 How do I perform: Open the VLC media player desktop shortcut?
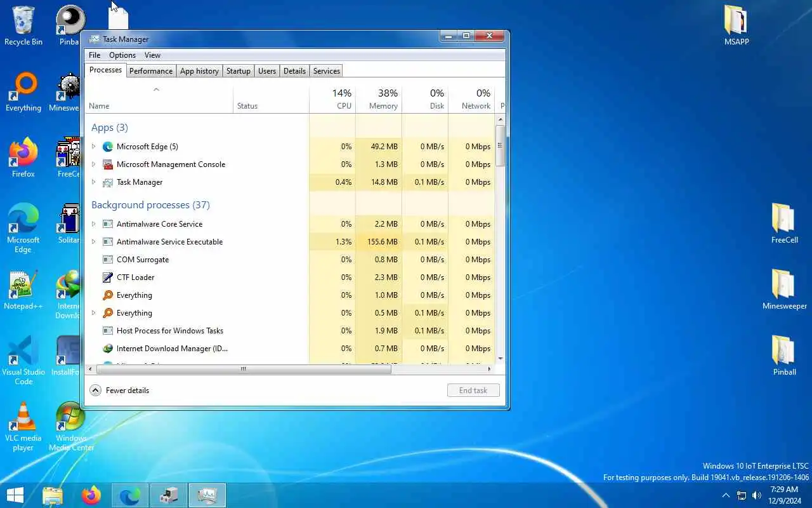click(23, 427)
